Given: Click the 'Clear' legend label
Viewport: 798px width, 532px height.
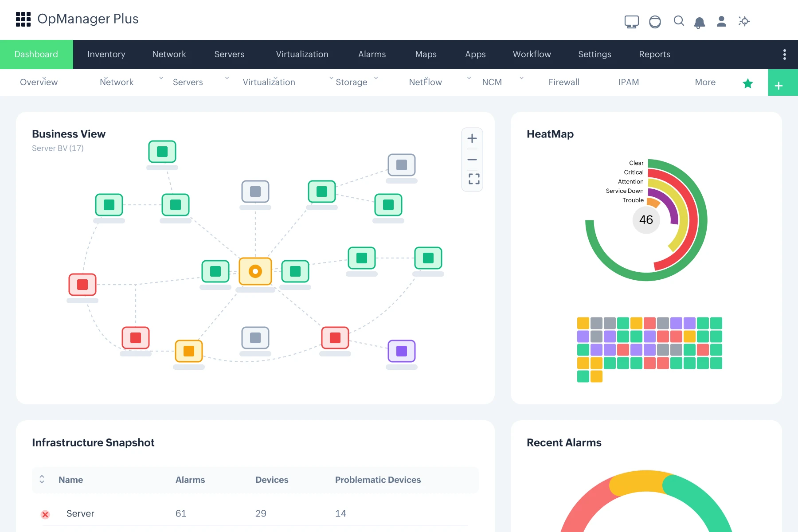Looking at the screenshot, I should 636,163.
